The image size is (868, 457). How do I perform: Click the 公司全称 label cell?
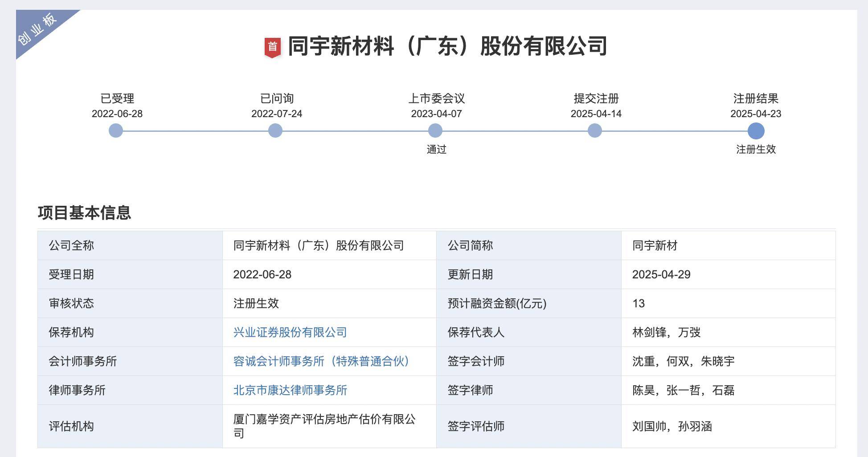click(130, 245)
